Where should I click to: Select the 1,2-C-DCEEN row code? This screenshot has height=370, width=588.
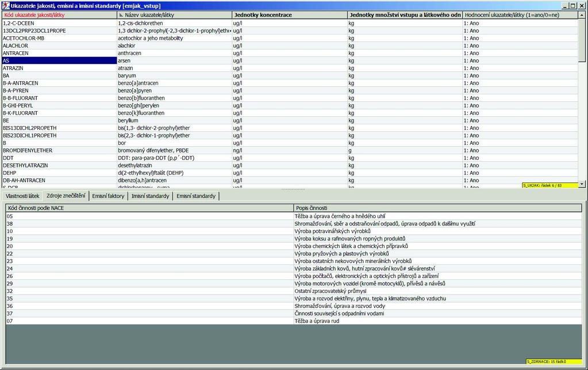pyautogui.click(x=59, y=23)
